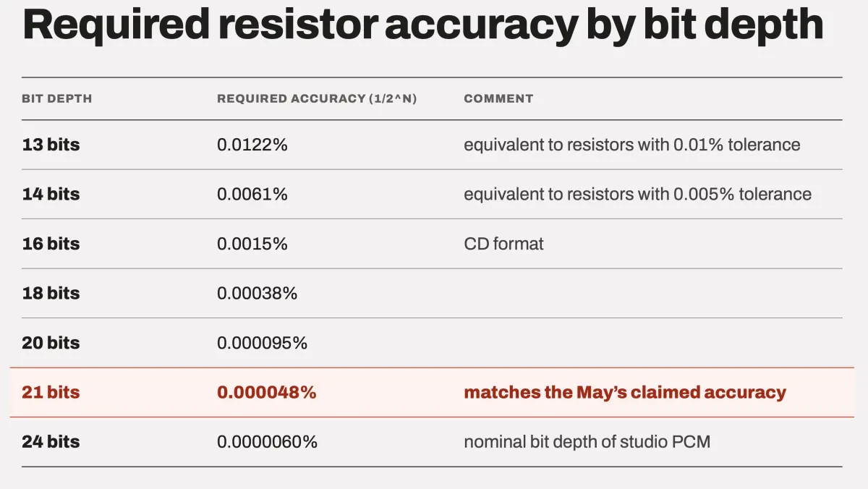Click the highlighted 21 bits row label

click(x=51, y=392)
